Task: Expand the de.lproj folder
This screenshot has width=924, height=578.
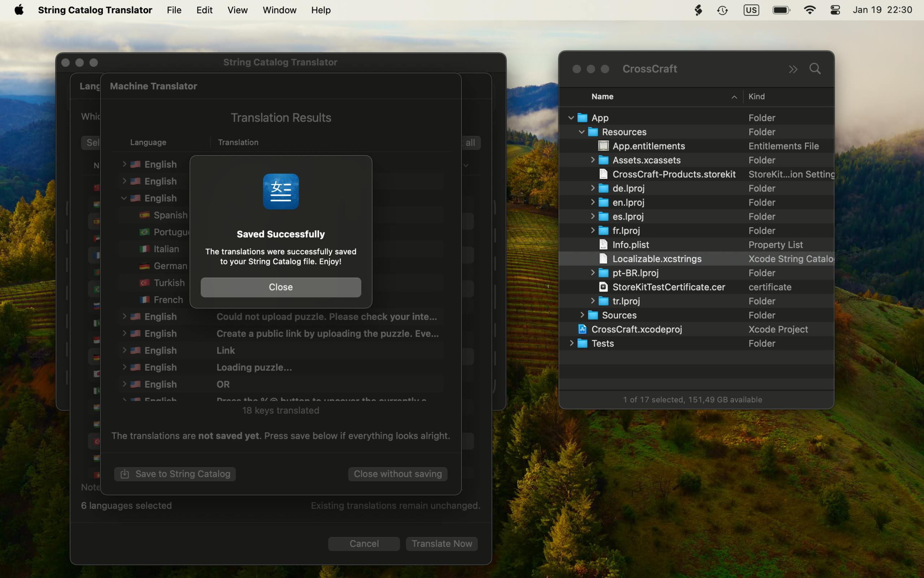Action: pos(592,188)
